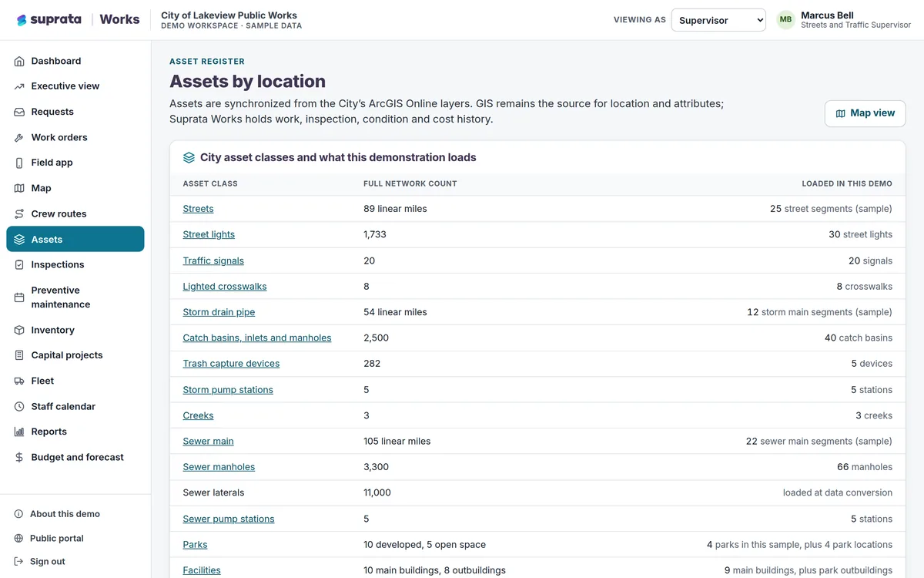Click the Executive view trend icon
This screenshot has height=578, width=924.
point(19,86)
